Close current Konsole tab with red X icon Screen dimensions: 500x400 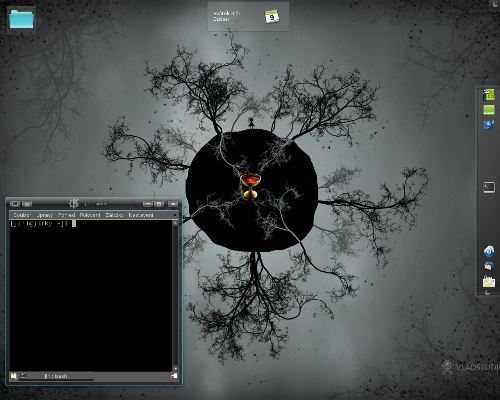tap(174, 376)
